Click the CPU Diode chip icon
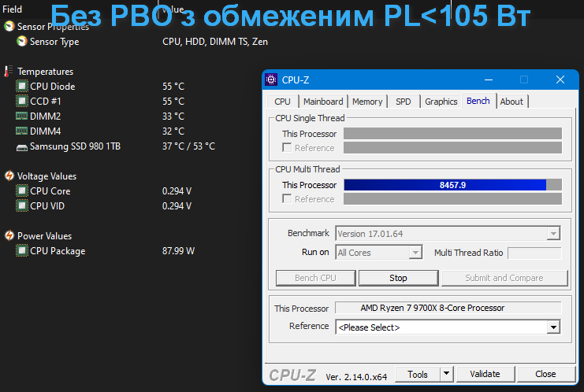Viewport: 584px width, 392px height. pos(22,87)
